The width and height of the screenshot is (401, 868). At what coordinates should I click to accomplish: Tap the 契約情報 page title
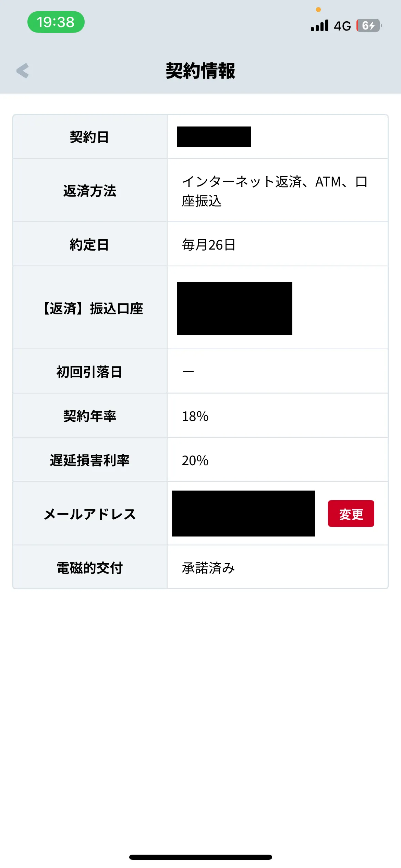[200, 71]
